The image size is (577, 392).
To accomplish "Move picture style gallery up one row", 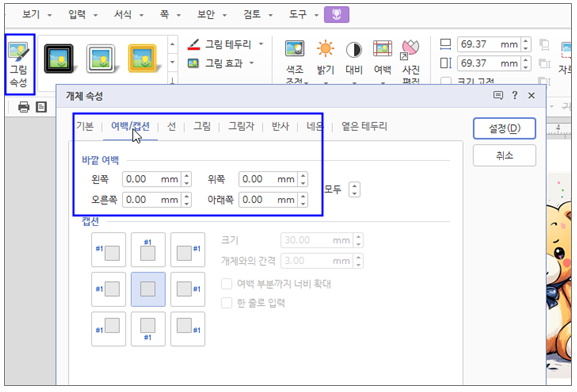I will click(172, 45).
